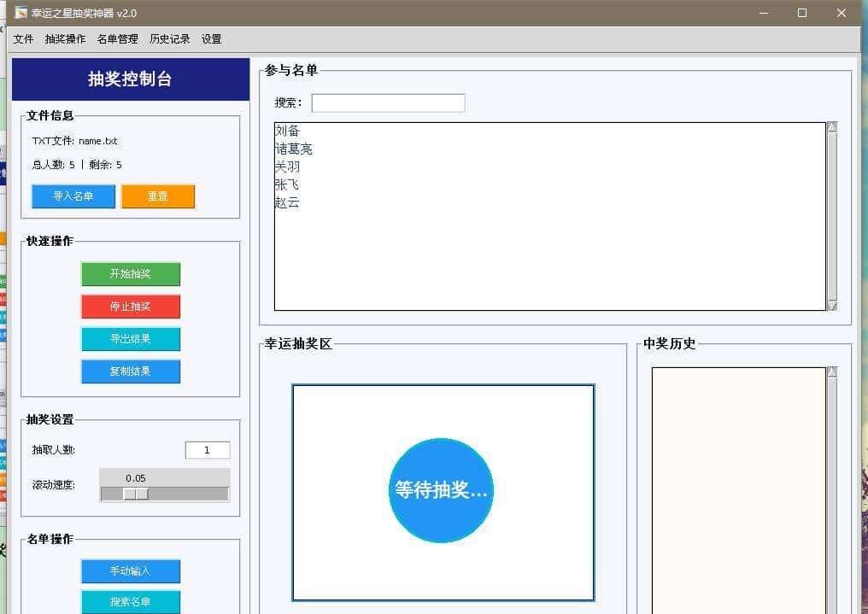The height and width of the screenshot is (614, 868).
Task: Click 导入名单 to import a name list
Action: (x=73, y=196)
